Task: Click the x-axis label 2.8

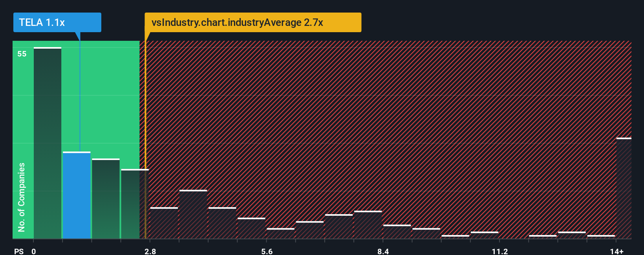Action: coord(150,251)
